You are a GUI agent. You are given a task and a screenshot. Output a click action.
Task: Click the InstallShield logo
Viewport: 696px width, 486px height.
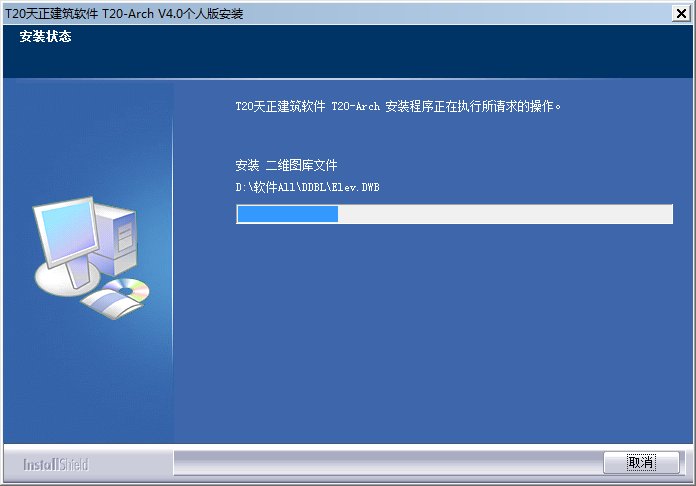[56, 464]
